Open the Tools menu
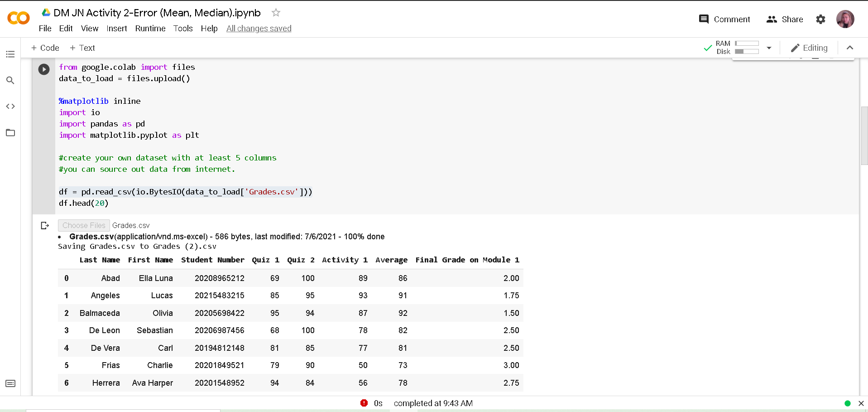The width and height of the screenshot is (868, 412). click(x=183, y=28)
